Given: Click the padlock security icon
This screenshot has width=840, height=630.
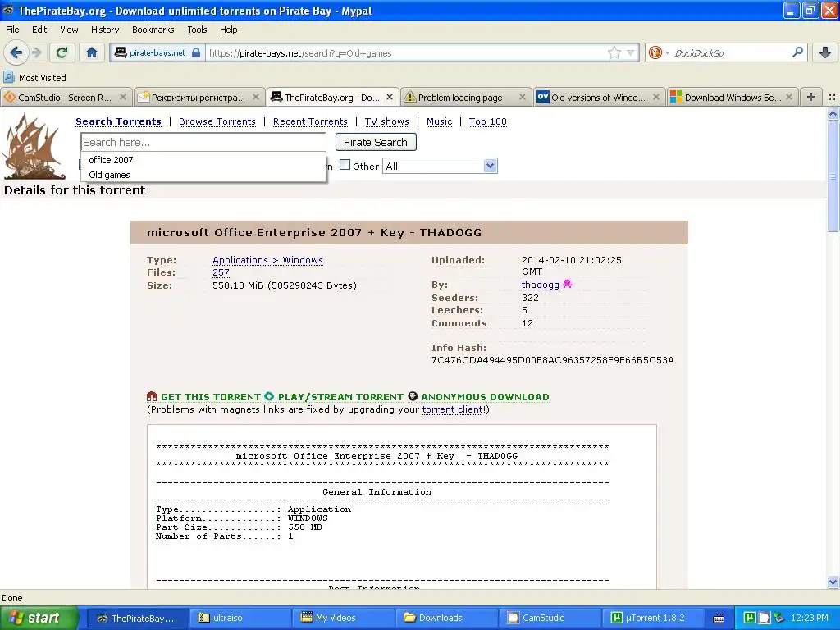Looking at the screenshot, I should [196, 52].
